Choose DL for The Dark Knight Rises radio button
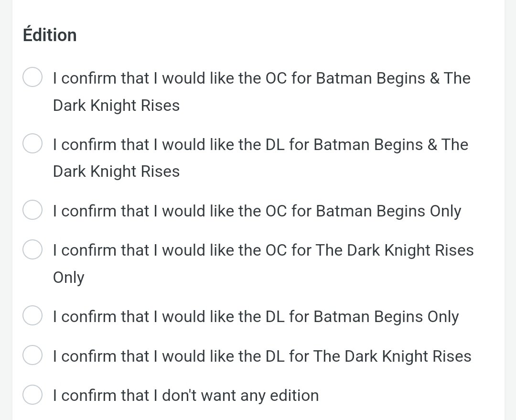 [32, 356]
